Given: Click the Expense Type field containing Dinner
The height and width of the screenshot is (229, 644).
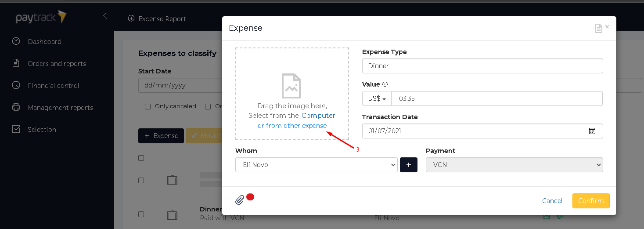Looking at the screenshot, I should coord(482,66).
